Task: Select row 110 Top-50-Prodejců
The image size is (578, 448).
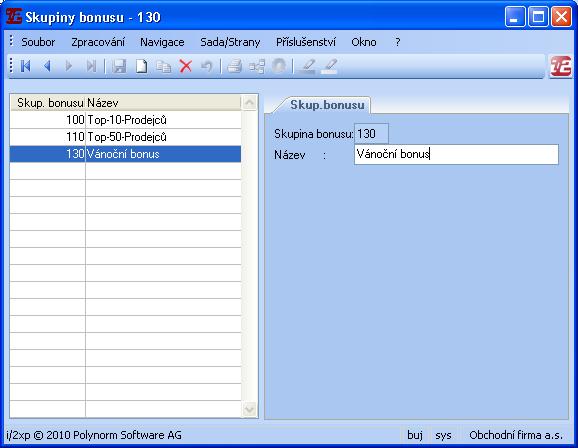Action: click(x=125, y=137)
